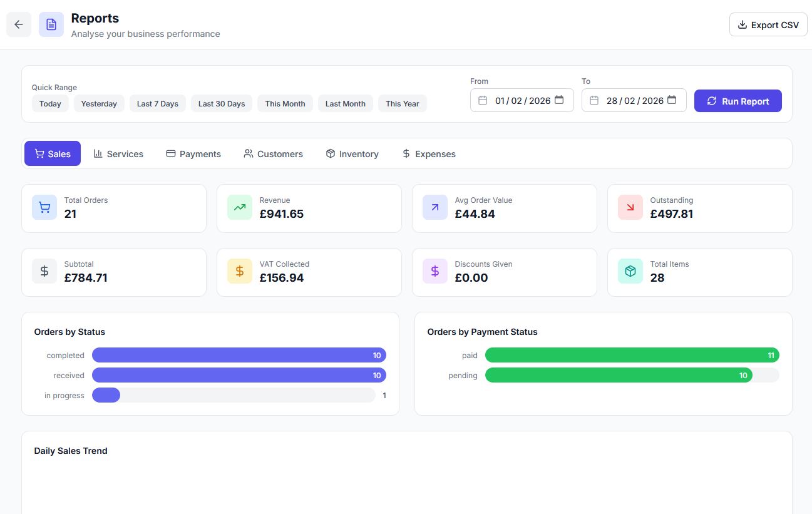Screen dimensions: 812x514
Task: Select This Year quick range
Action: [x=403, y=103]
